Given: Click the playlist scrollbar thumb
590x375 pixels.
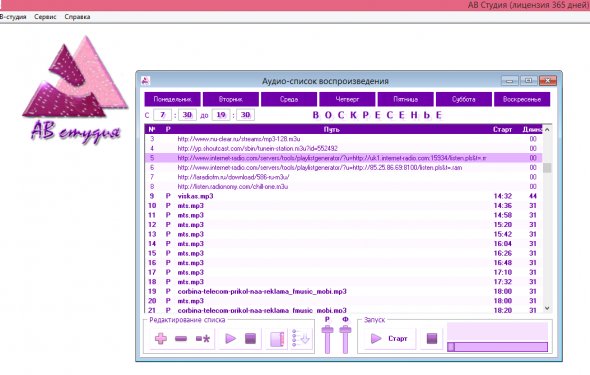Looking at the screenshot, I should coord(547,167).
